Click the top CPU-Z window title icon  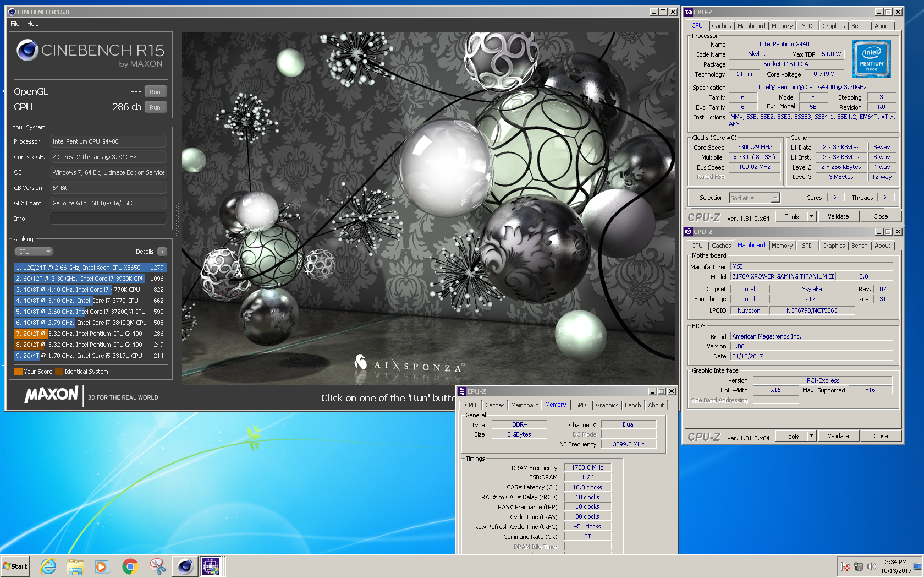click(x=689, y=12)
